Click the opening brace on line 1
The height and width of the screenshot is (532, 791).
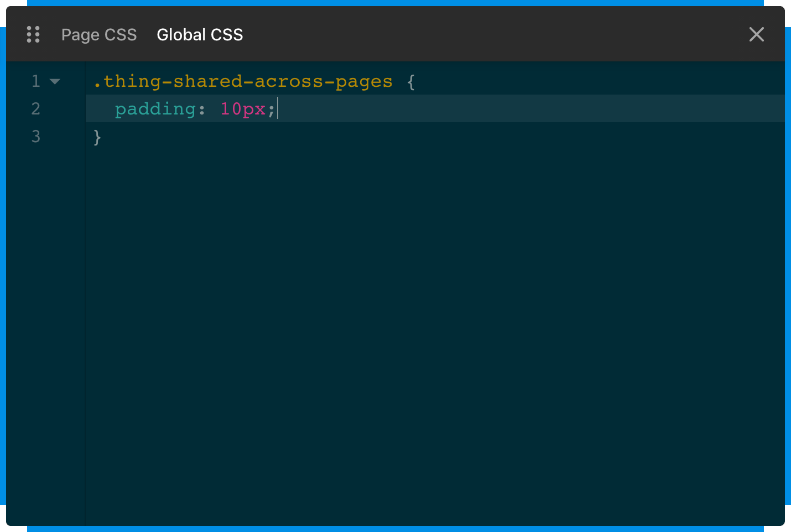click(410, 81)
